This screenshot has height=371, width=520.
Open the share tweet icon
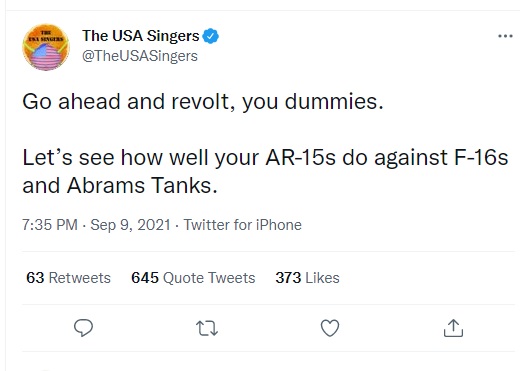point(453,328)
